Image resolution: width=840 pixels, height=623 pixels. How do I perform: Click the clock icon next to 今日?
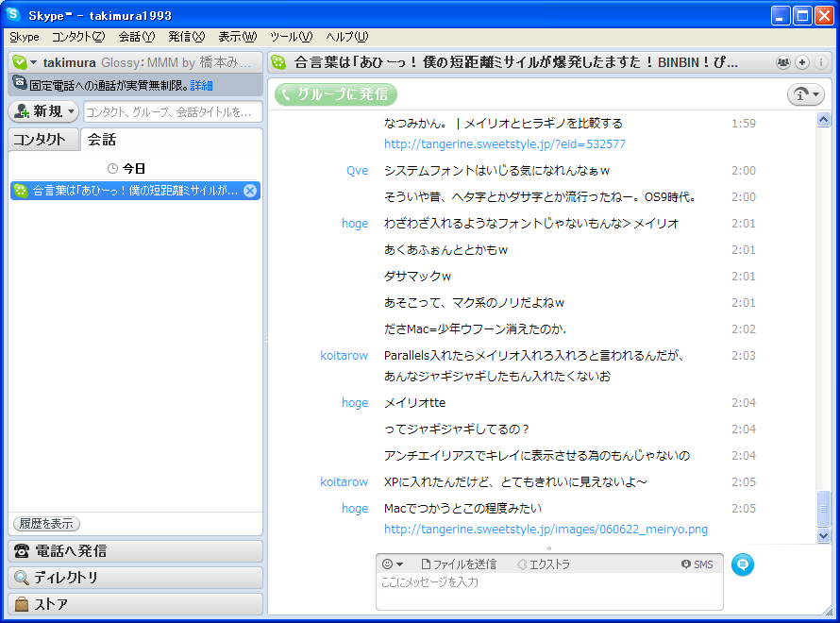pyautogui.click(x=112, y=169)
